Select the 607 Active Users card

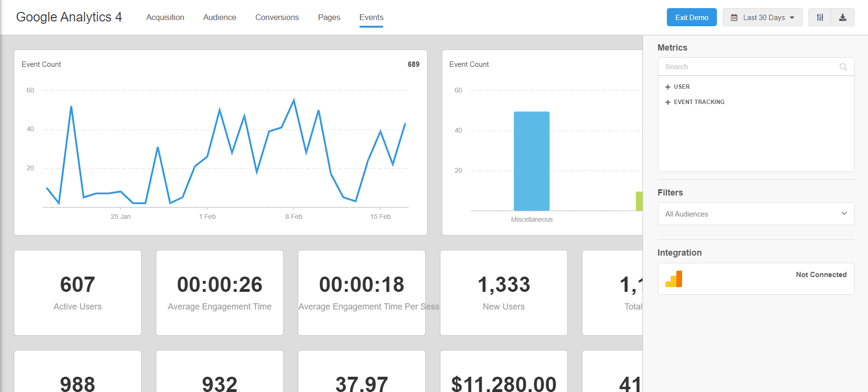click(x=78, y=293)
